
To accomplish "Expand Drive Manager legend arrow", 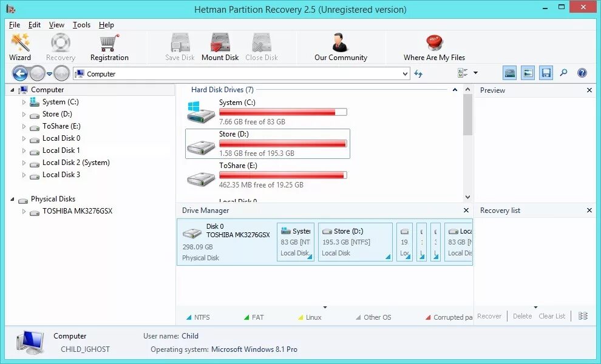I will coord(325,308).
